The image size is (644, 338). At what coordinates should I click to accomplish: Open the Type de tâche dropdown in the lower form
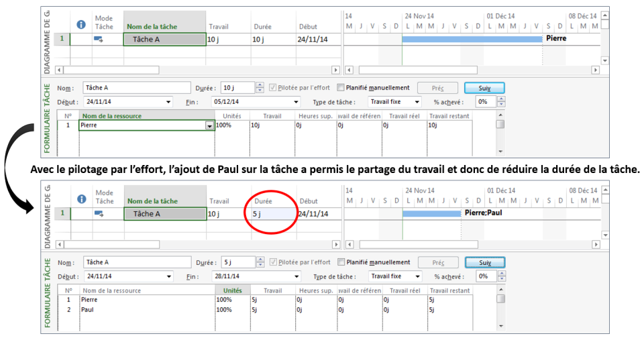[417, 276]
